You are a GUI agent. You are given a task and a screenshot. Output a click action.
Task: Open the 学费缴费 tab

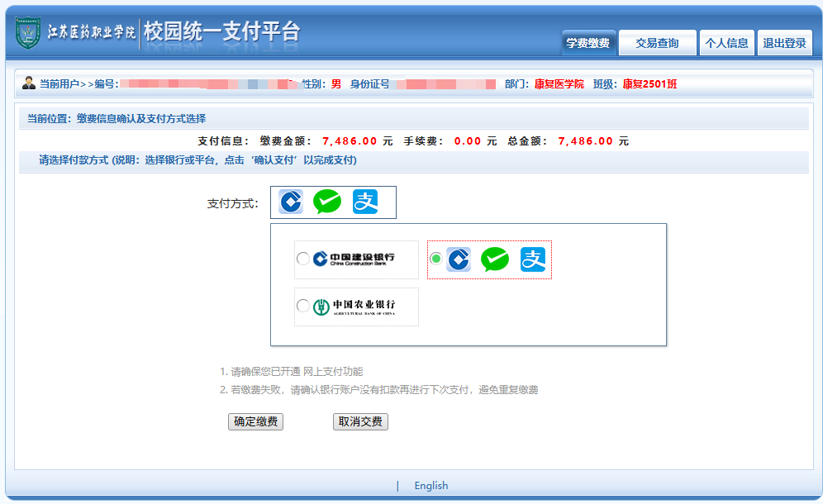tap(588, 43)
